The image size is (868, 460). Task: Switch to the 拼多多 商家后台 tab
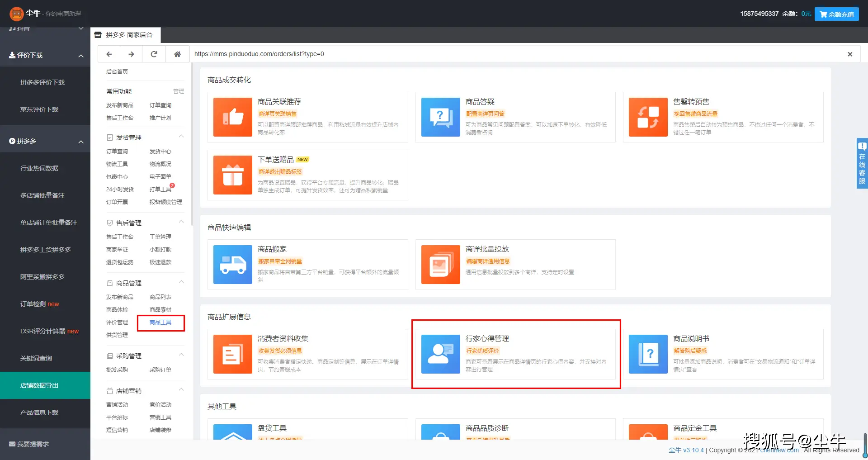[126, 35]
